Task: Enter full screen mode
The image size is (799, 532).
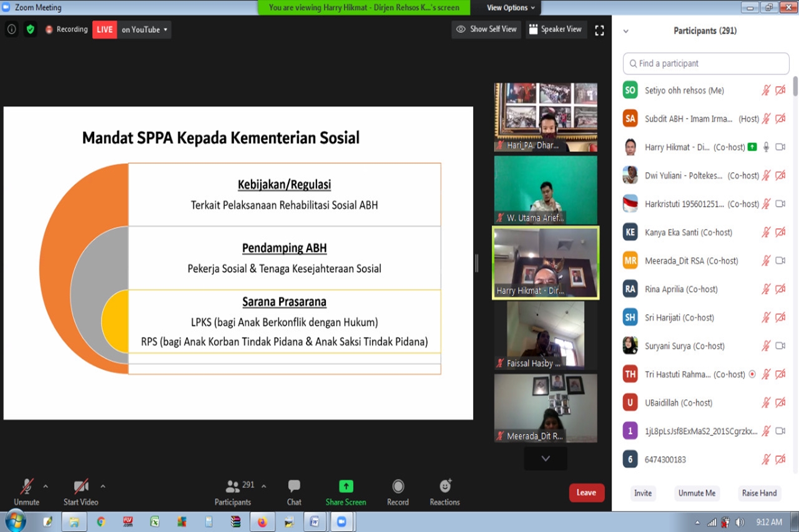Action: pos(599,30)
